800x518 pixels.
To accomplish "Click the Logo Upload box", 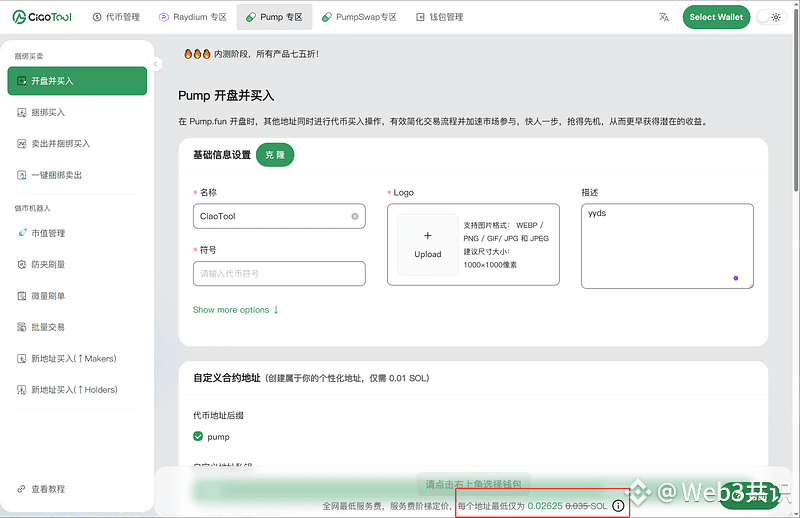I will click(x=427, y=245).
